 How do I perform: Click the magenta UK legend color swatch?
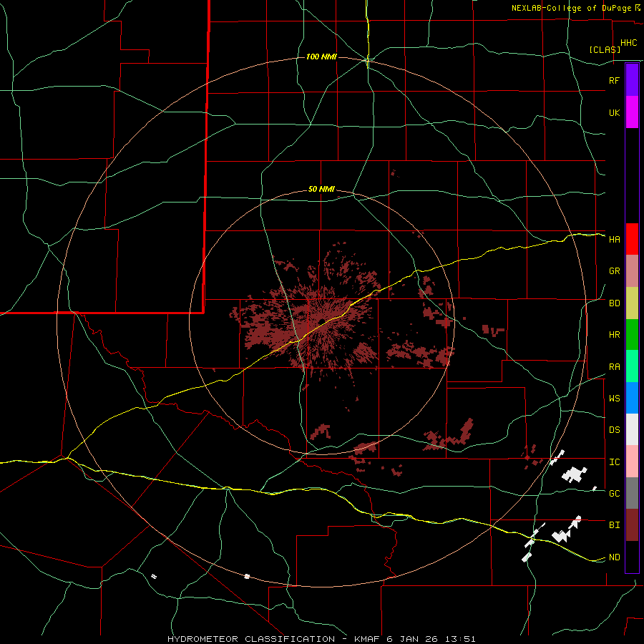pyautogui.click(x=632, y=112)
